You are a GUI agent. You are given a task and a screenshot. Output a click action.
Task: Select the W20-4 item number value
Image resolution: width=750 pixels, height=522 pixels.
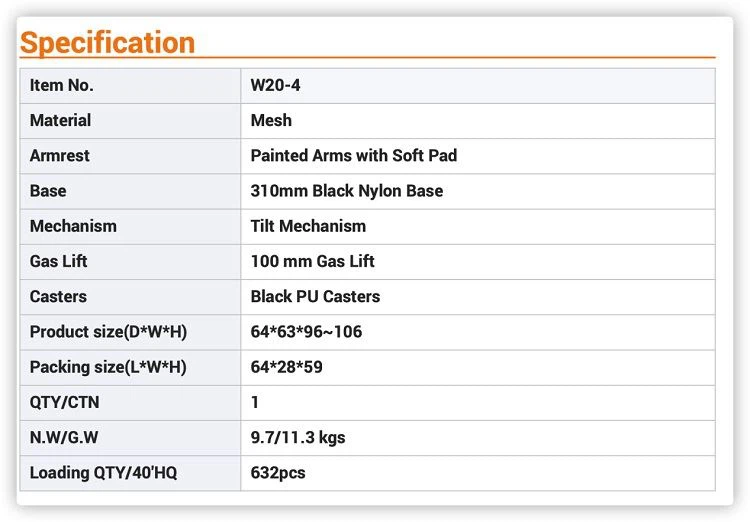click(275, 85)
